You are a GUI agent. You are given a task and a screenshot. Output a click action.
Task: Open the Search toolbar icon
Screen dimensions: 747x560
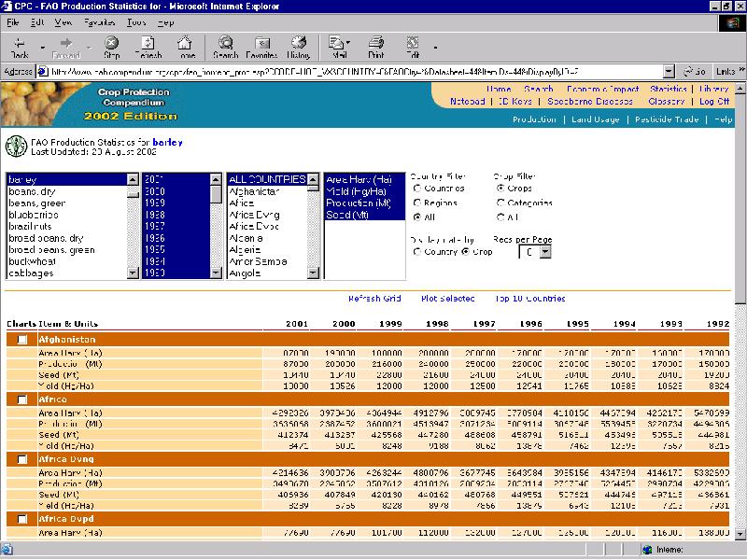point(225,43)
